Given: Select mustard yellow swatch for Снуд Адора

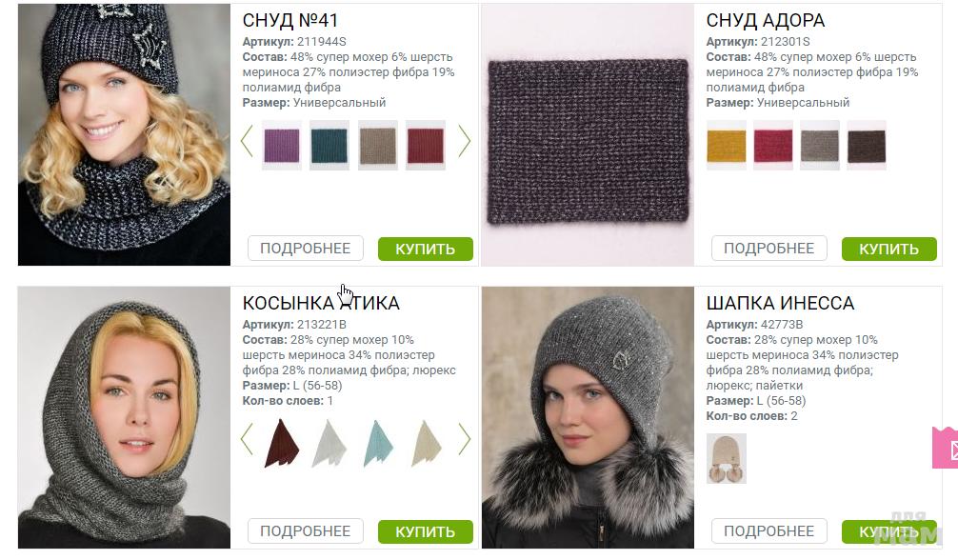Looking at the screenshot, I should pos(726,145).
